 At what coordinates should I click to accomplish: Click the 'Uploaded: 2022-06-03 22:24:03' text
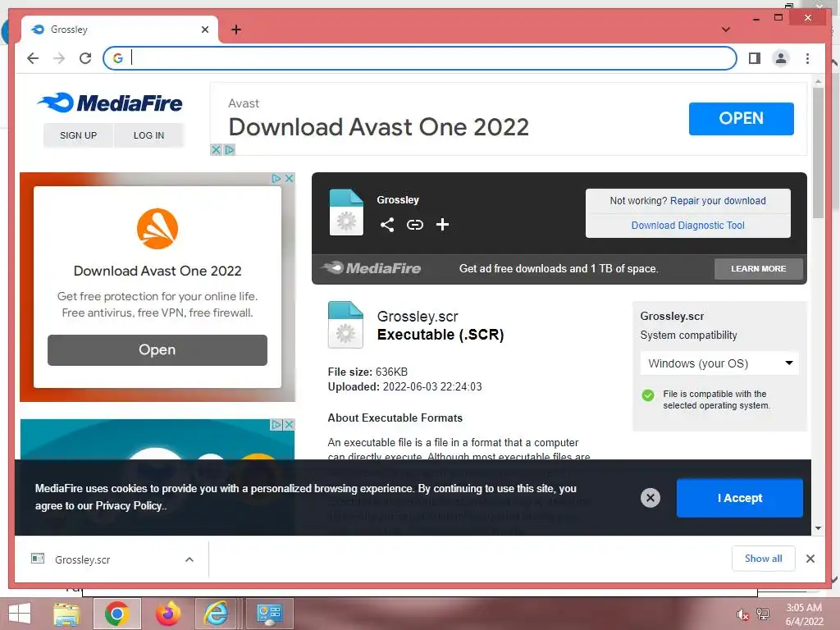click(x=404, y=387)
